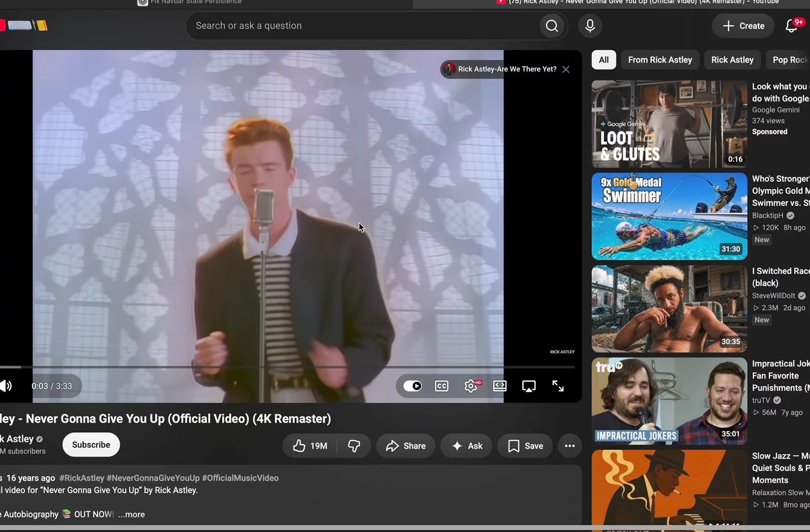This screenshot has width=810, height=532.
Task: Switch to theater mode
Action: click(500, 386)
